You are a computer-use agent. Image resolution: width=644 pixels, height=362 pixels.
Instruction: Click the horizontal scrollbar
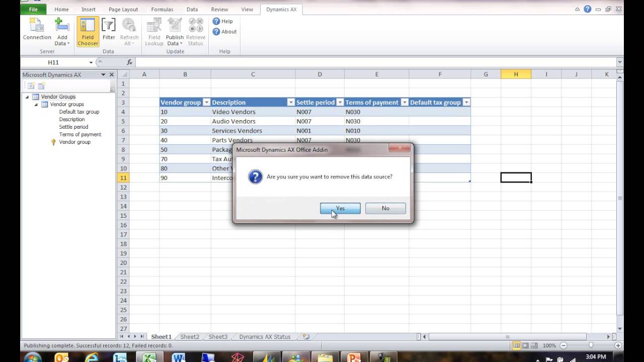pyautogui.click(x=507, y=337)
